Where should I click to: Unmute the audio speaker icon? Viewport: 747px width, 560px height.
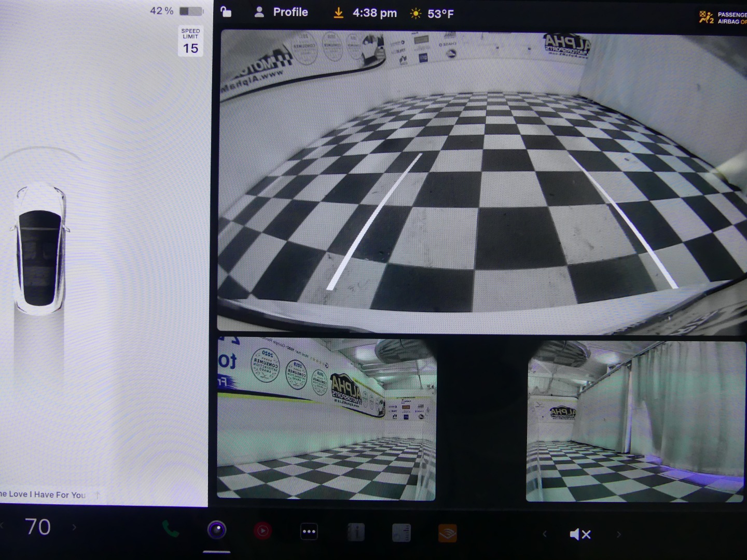pyautogui.click(x=580, y=534)
